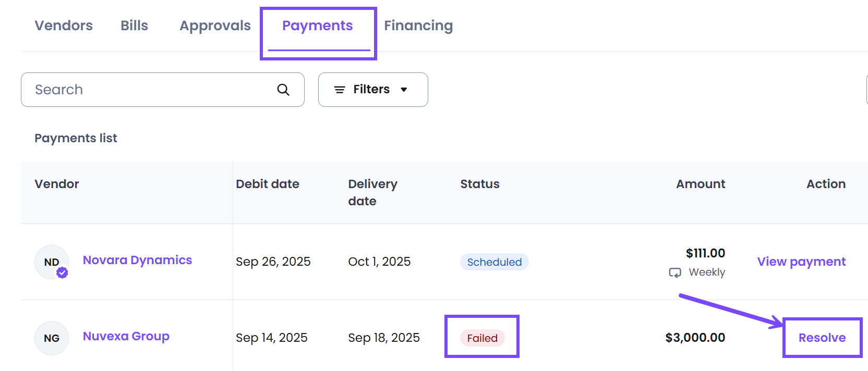Open the Novara Dynamics vendor link

(x=137, y=260)
